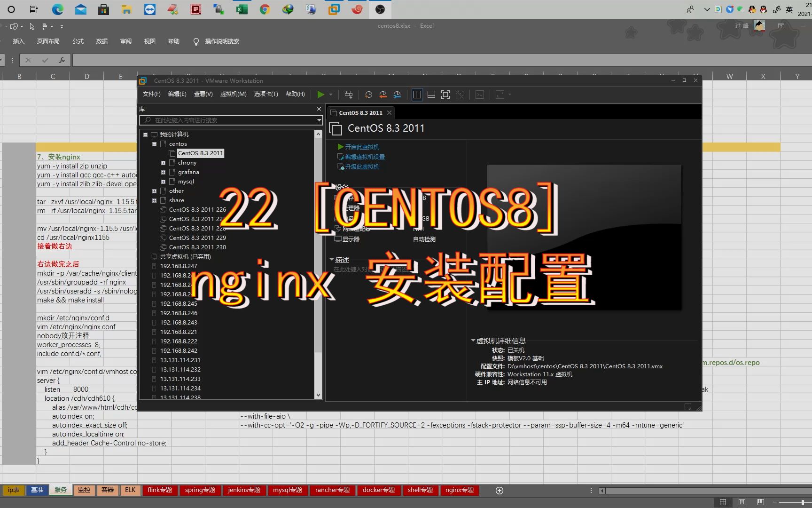Image resolution: width=812 pixels, height=508 pixels.
Task: Check the grafana virtual machine checkbox
Action: (172, 172)
